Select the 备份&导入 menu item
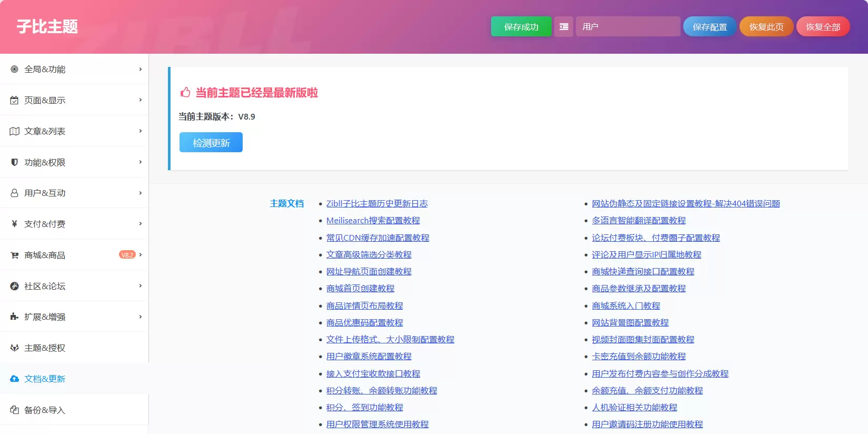The image size is (868, 434). point(74,410)
